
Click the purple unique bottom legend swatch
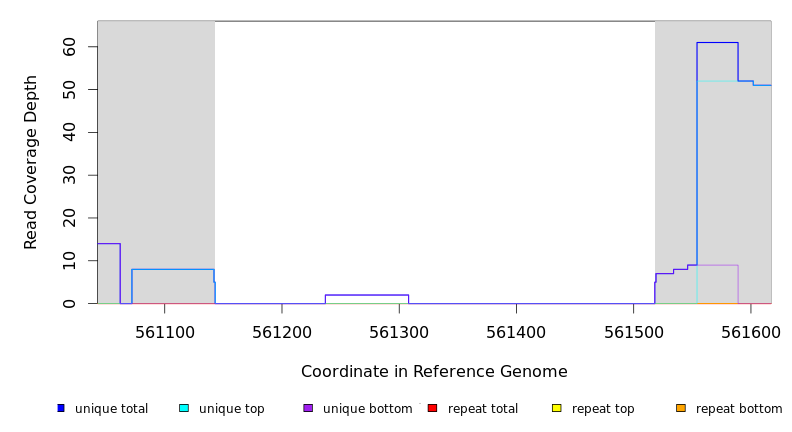point(308,408)
